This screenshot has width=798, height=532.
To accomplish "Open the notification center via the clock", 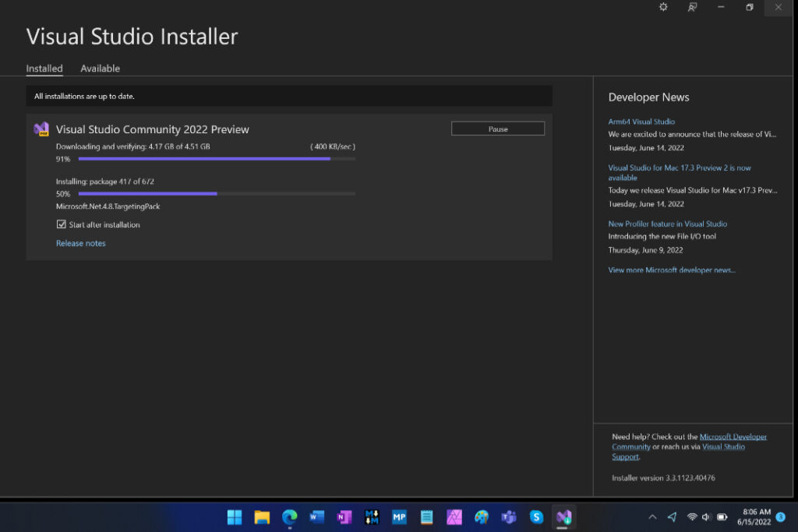I will tap(756, 516).
